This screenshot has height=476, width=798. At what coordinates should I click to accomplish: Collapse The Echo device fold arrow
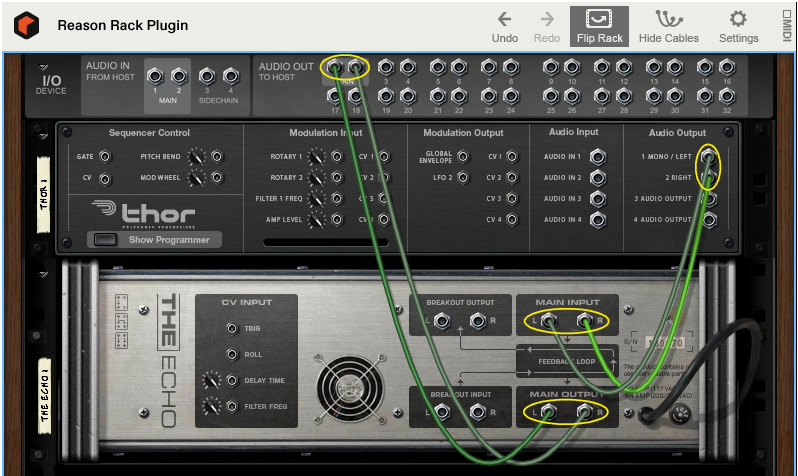click(x=43, y=274)
